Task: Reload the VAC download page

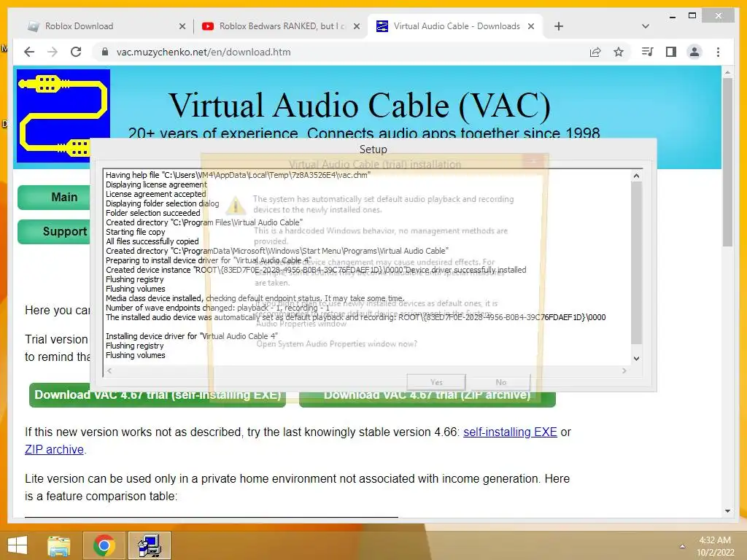Action: click(76, 52)
